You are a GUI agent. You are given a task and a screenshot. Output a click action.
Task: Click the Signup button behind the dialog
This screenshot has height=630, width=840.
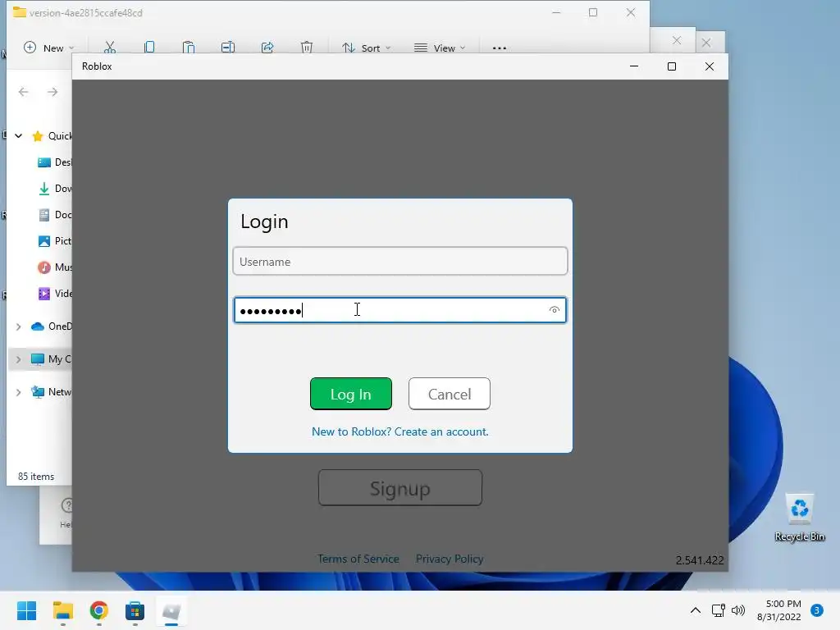[x=400, y=488]
